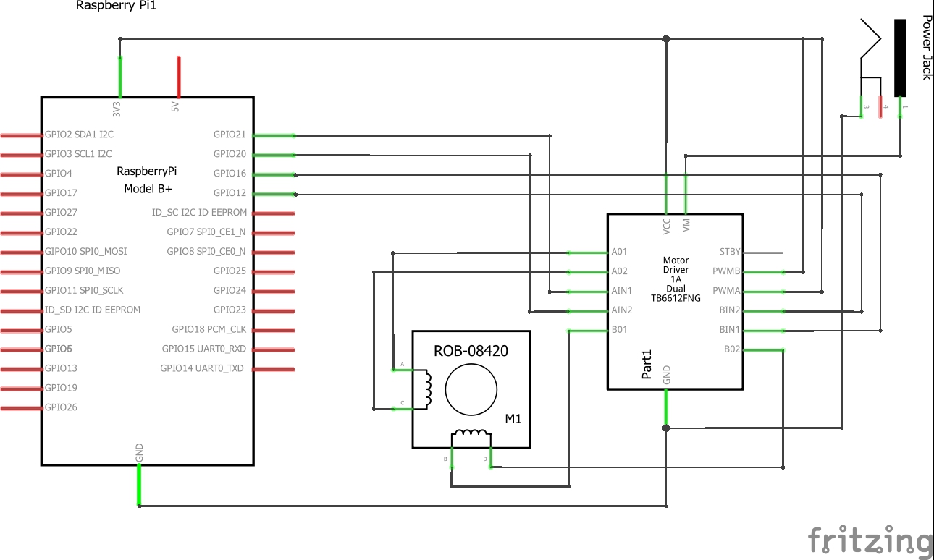Select the BIN2 pin label
The height and width of the screenshot is (560, 934).
pyautogui.click(x=730, y=310)
